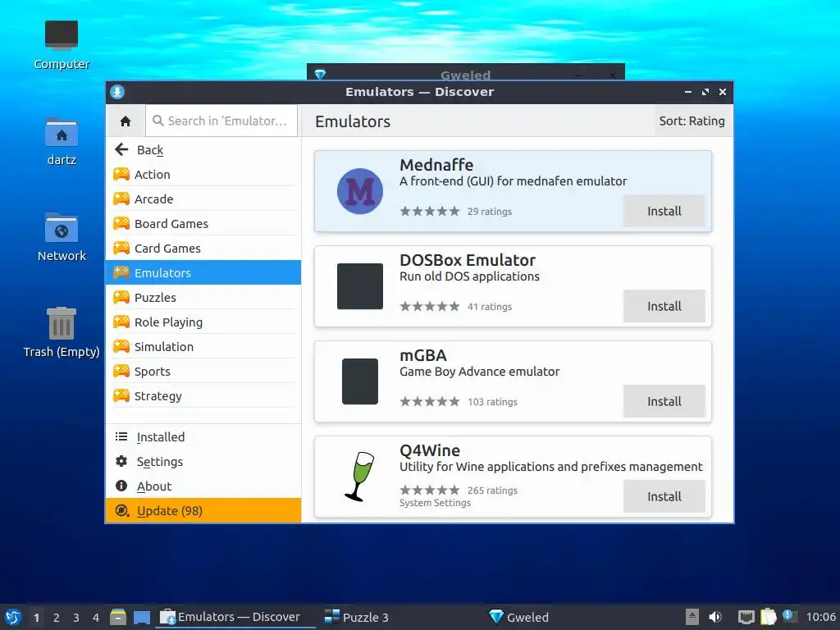Show the Installed applications list
The image size is (840, 630).
click(x=203, y=437)
